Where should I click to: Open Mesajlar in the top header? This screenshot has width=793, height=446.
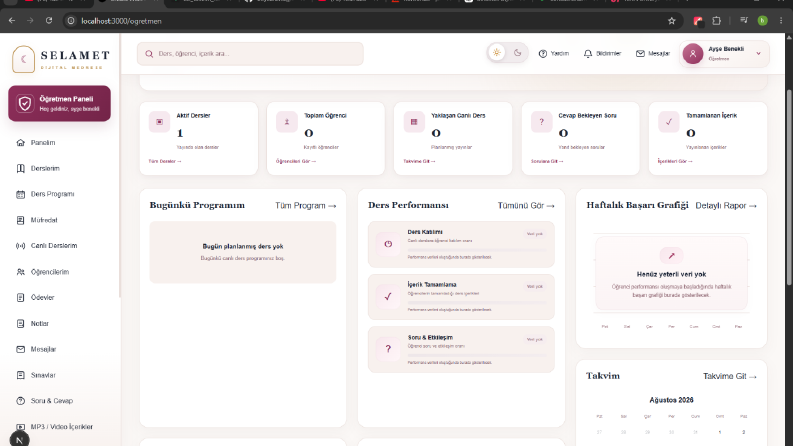(652, 54)
